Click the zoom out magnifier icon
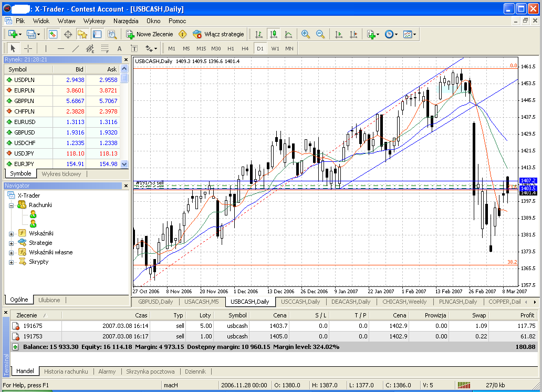 [320, 34]
